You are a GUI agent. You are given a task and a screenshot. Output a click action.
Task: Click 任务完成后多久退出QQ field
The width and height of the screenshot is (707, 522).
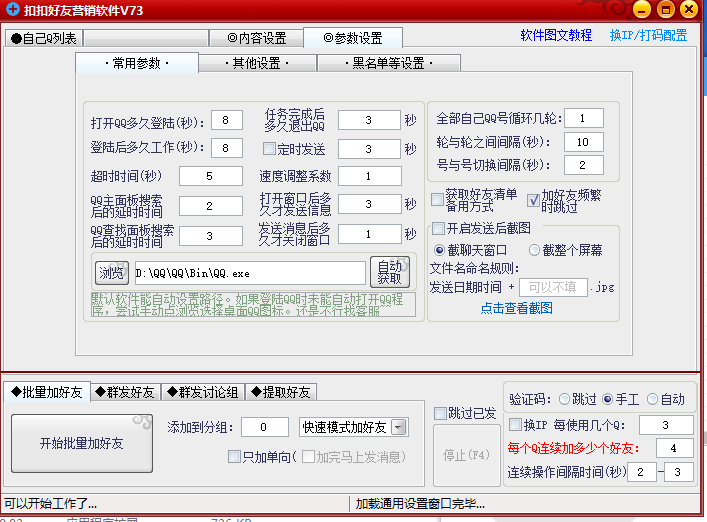[x=369, y=120]
